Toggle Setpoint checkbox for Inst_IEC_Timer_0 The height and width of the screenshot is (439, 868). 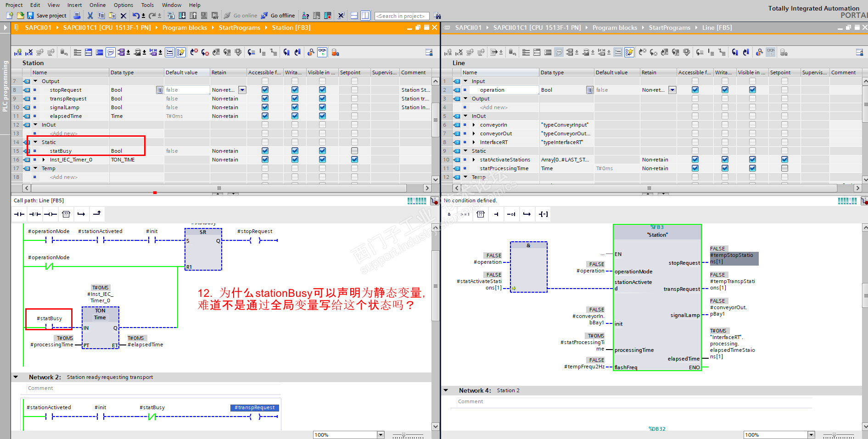[354, 160]
